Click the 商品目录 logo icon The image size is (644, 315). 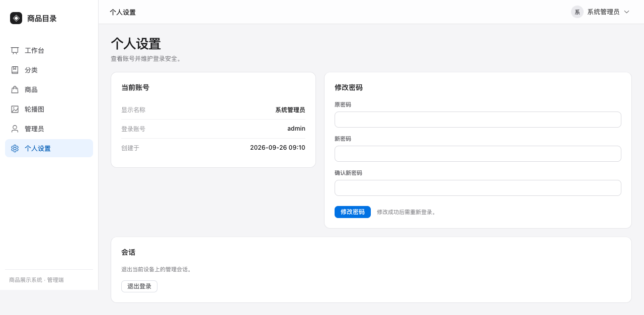point(16,18)
